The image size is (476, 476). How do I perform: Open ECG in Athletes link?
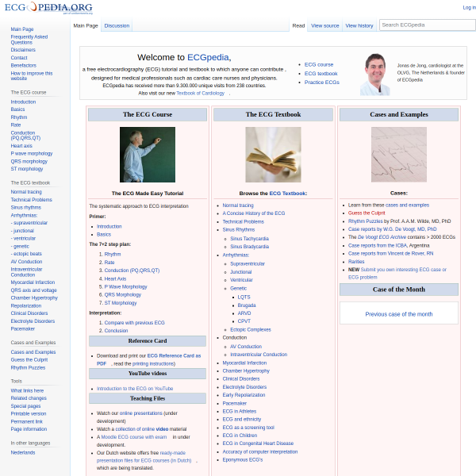[240, 411]
